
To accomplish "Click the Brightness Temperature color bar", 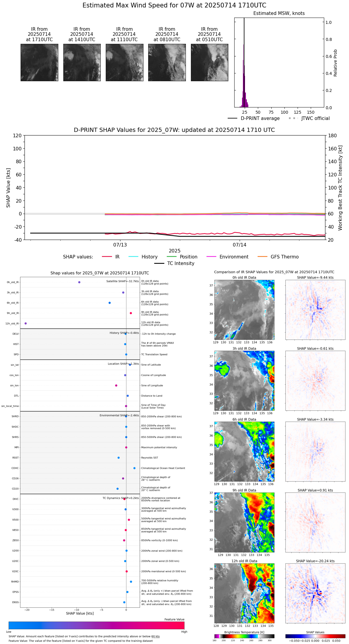I will point(244,636).
